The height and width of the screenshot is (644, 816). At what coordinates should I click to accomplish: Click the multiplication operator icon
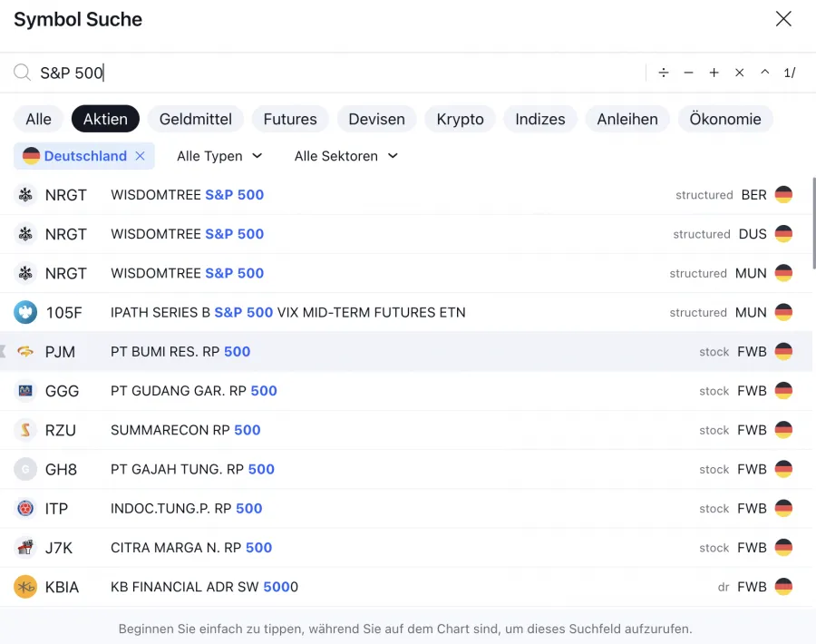click(740, 73)
